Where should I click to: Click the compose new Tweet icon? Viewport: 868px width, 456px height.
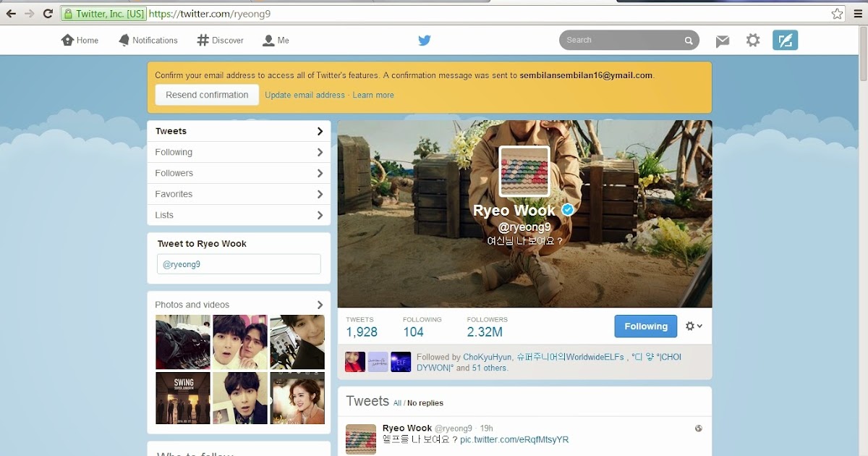pos(785,41)
